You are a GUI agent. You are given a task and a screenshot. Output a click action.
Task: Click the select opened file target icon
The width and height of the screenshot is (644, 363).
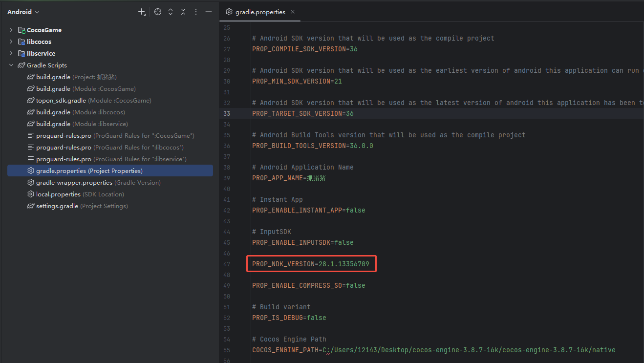(x=158, y=12)
